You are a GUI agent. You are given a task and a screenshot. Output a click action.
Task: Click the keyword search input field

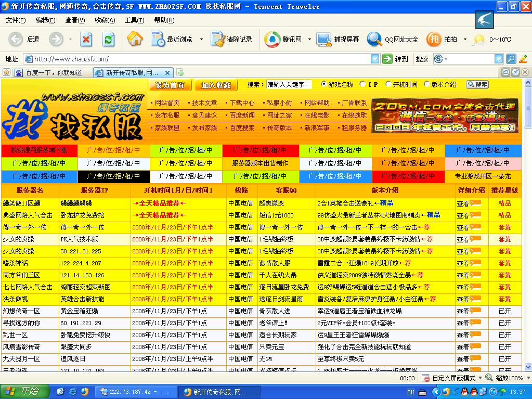click(x=290, y=84)
